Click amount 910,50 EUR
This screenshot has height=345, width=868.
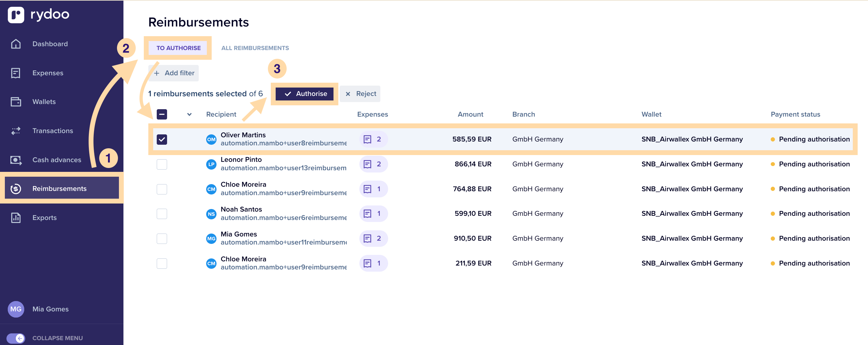472,238
